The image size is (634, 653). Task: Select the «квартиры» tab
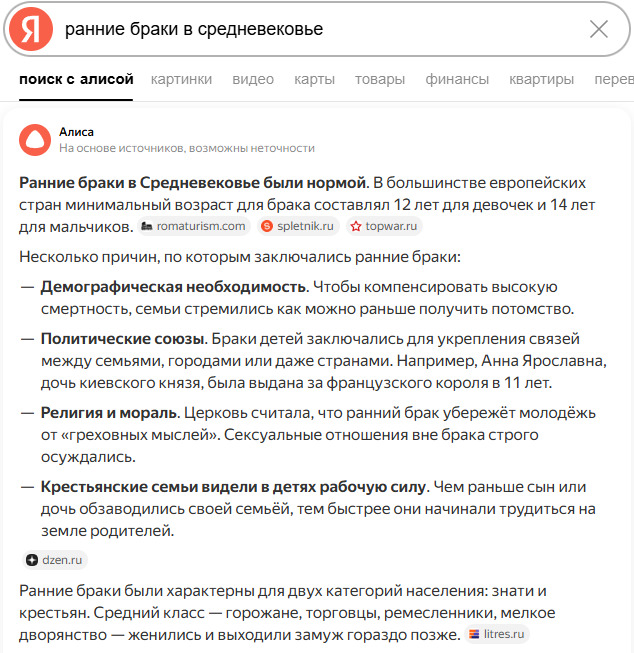[541, 80]
